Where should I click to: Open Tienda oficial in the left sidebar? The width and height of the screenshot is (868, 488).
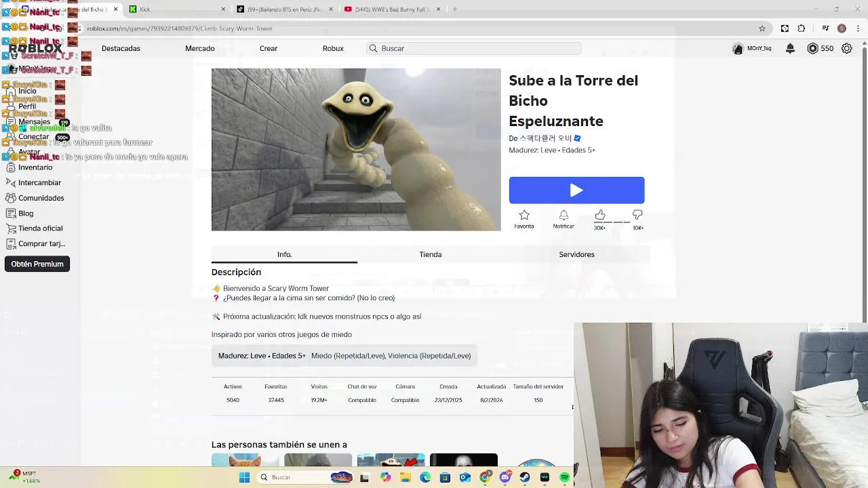[40, 228]
